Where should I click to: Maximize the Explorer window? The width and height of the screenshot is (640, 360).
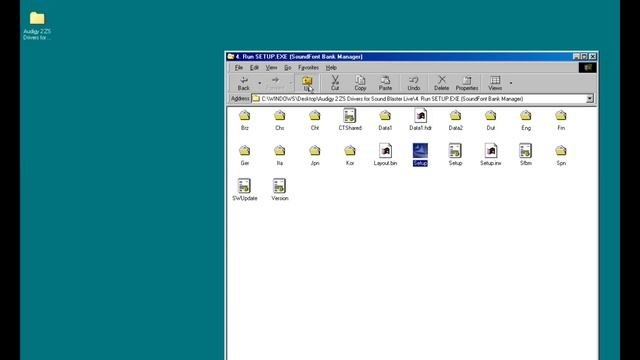[x=584, y=57]
